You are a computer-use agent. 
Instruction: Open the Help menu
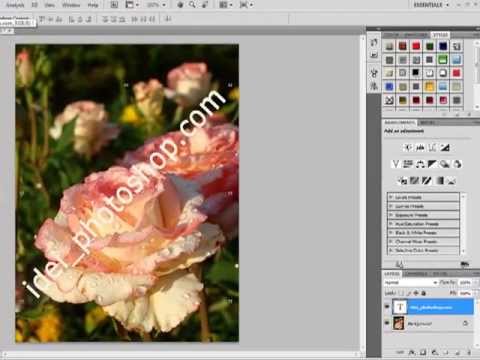click(x=93, y=5)
